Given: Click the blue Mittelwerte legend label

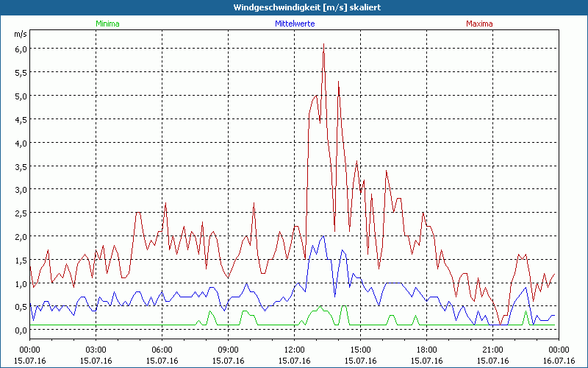Looking at the screenshot, I should click(x=294, y=24).
